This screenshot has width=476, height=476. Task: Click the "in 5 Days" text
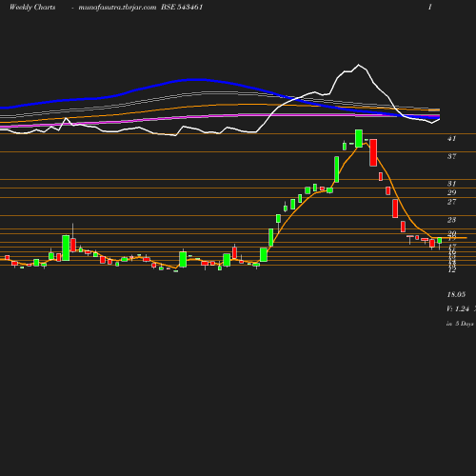click(x=460, y=324)
